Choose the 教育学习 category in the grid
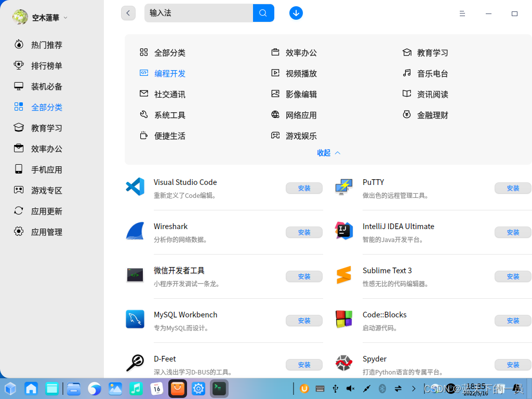This screenshot has height=399, width=532. click(x=425, y=52)
